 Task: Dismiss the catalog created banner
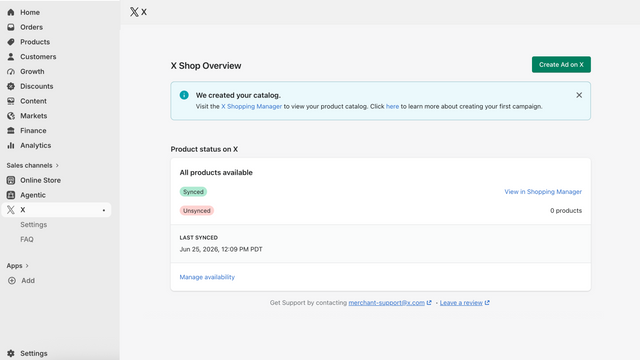[579, 95]
